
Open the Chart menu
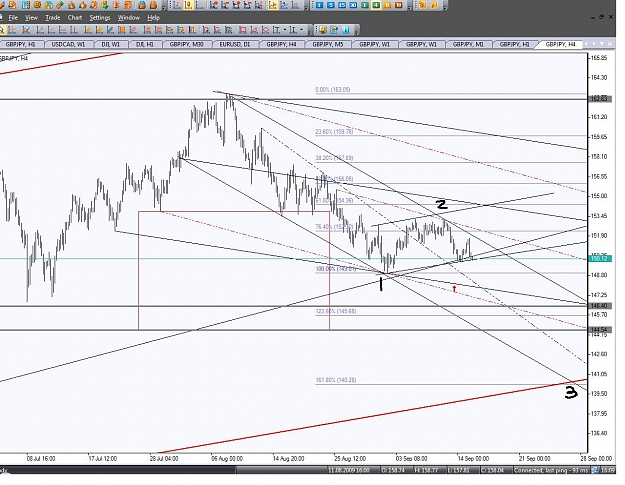pos(75,18)
